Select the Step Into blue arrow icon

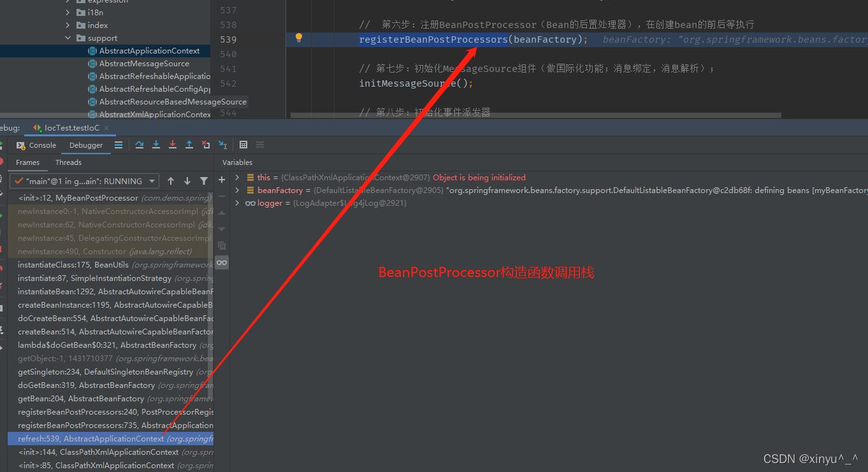(x=156, y=145)
